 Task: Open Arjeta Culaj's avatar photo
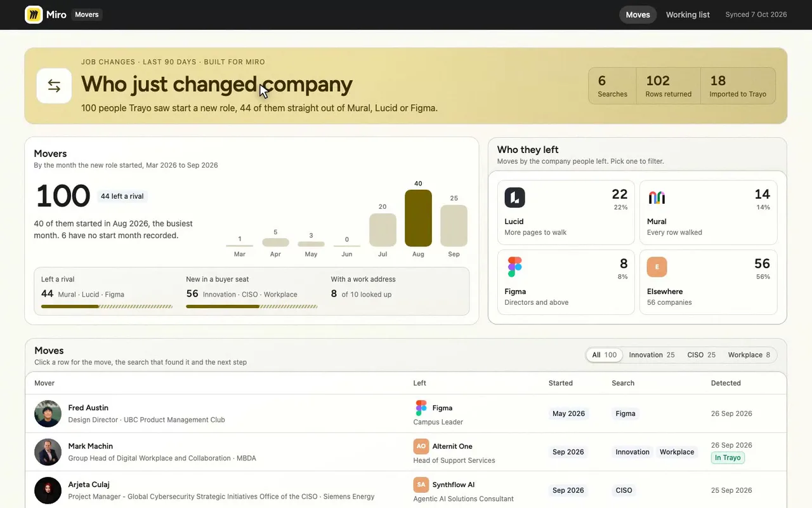pyautogui.click(x=48, y=490)
